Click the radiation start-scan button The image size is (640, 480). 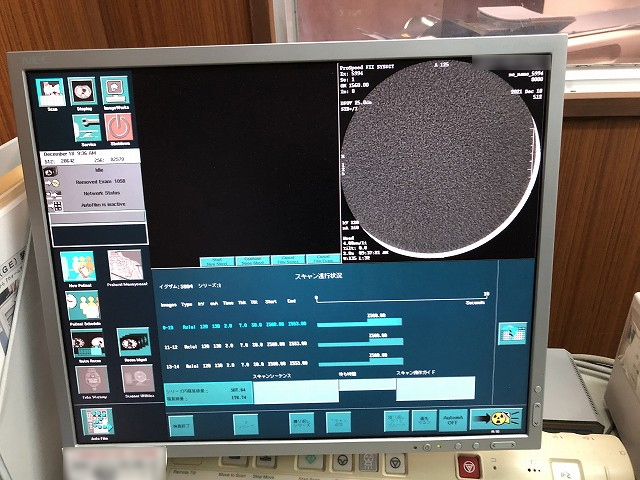[x=496, y=418]
